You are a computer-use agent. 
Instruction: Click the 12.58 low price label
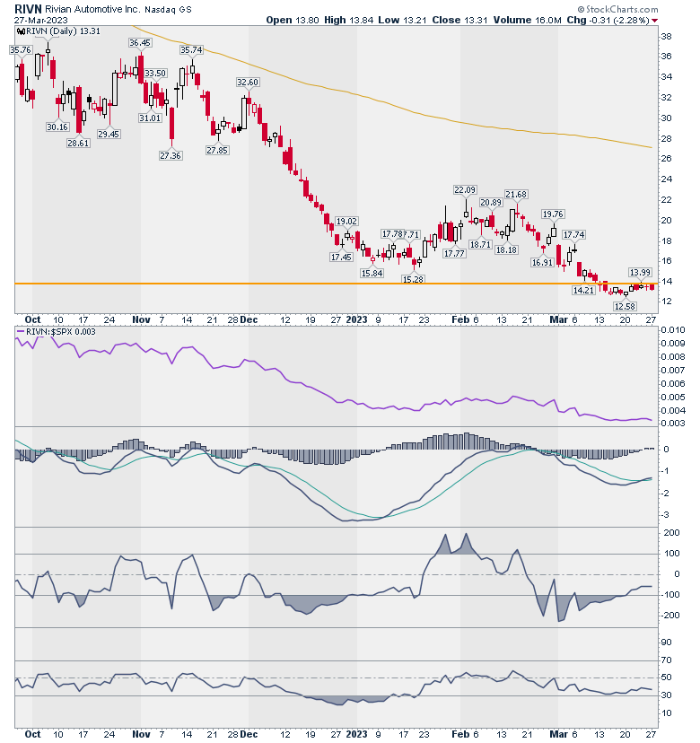point(625,306)
